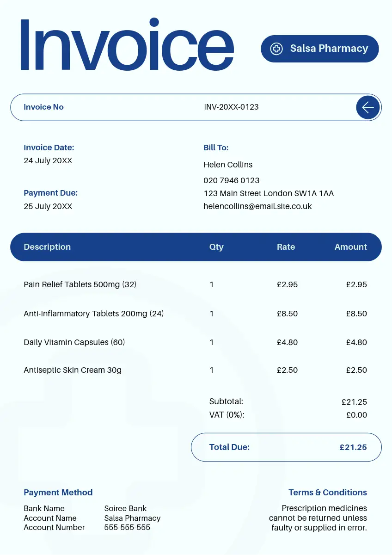Click the back arrow circle icon
This screenshot has height=555, width=392.
click(x=368, y=107)
